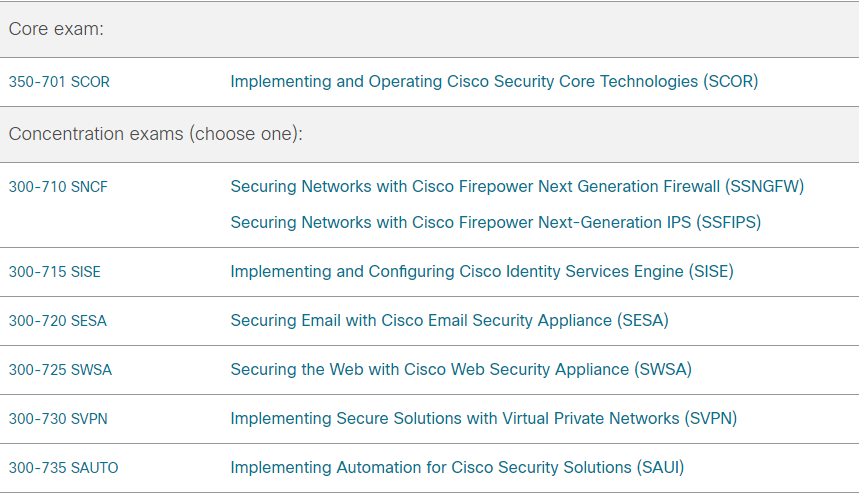Image resolution: width=859 pixels, height=497 pixels.
Task: Open the 300-710 SNCF exam link
Action: click(x=58, y=186)
